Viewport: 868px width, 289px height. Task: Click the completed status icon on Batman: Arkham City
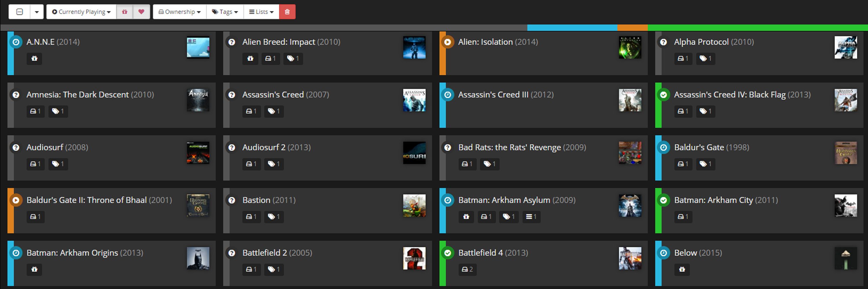[663, 200]
